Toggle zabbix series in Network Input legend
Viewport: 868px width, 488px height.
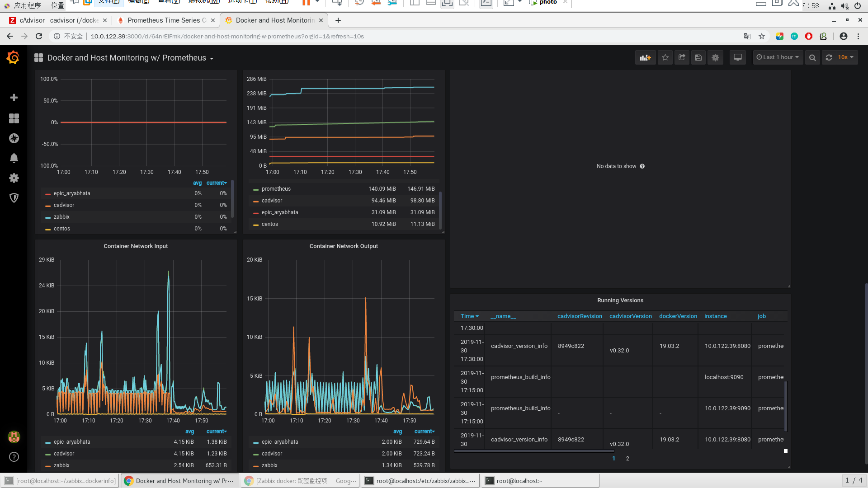pos(61,465)
